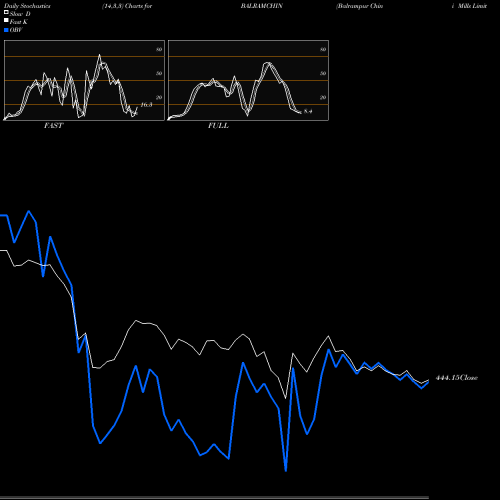Click the blue OBV legend swatch
500x500 pixels.
[x=6, y=30]
